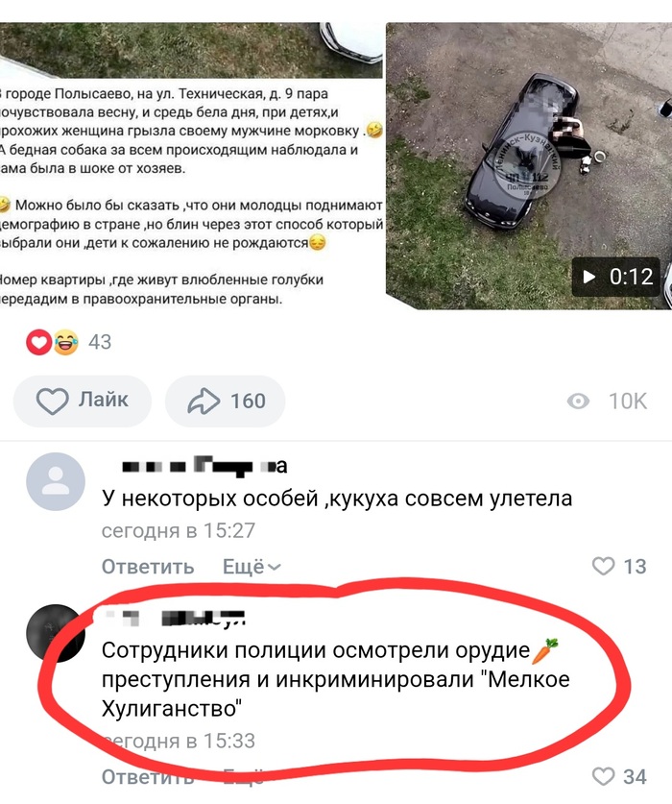This screenshot has width=672, height=804.
Task: Click the Лайк button under the post
Action: tap(83, 401)
